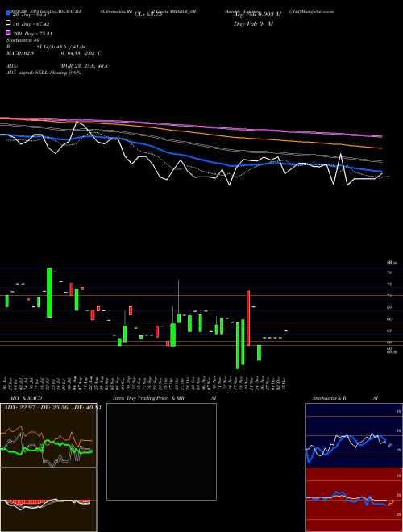Click the 'Day Vol: 0 M' label
Viewport: 403px width, 532px height.
[x=253, y=24]
